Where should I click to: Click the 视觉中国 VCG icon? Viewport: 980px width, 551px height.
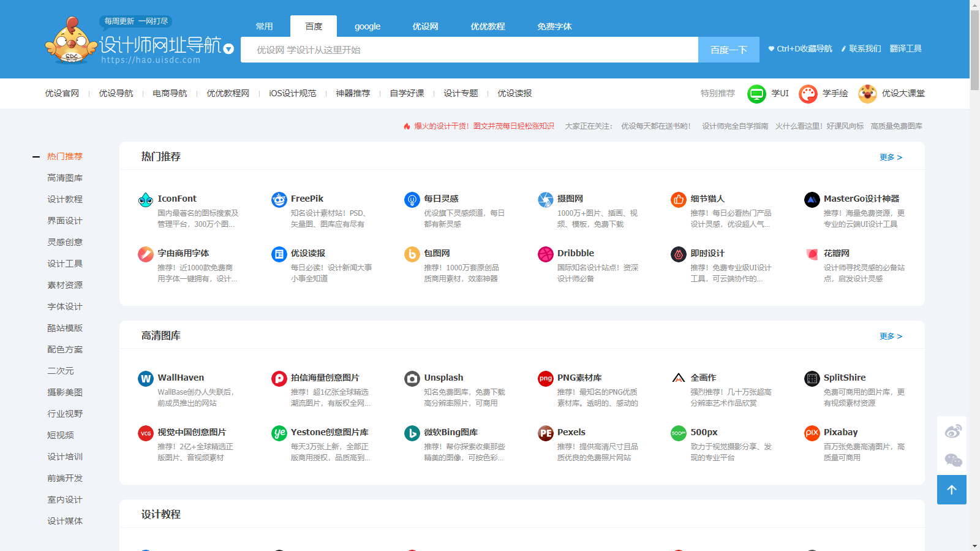(146, 433)
